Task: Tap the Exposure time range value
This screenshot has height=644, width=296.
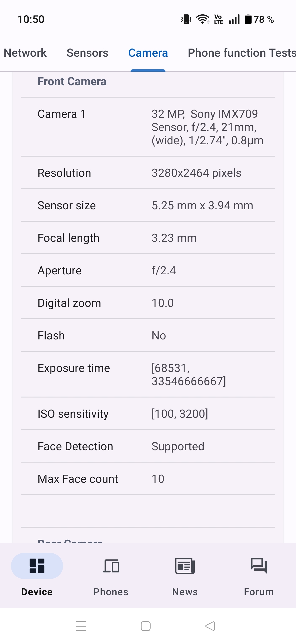Action: pyautogui.click(x=188, y=375)
